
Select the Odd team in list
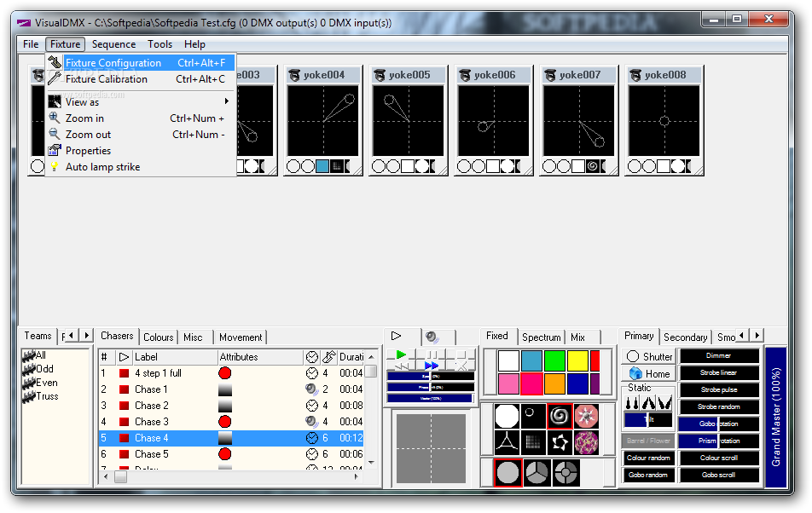44,369
